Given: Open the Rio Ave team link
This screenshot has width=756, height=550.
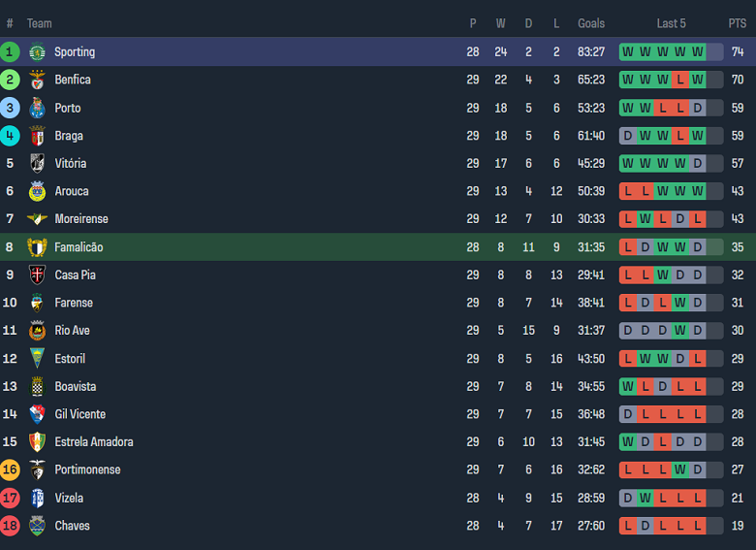Looking at the screenshot, I should pyautogui.click(x=72, y=331).
